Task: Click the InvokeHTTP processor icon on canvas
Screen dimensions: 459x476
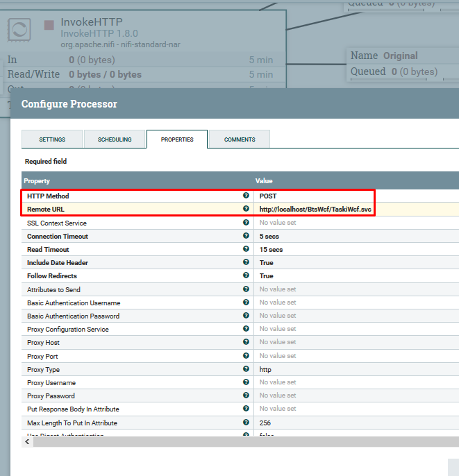Action: click(19, 29)
